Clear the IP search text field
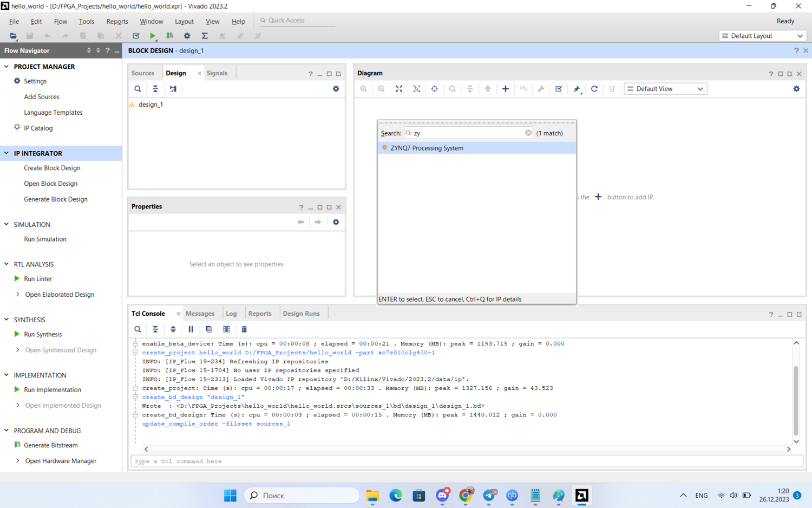The width and height of the screenshot is (812, 508). 528,133
